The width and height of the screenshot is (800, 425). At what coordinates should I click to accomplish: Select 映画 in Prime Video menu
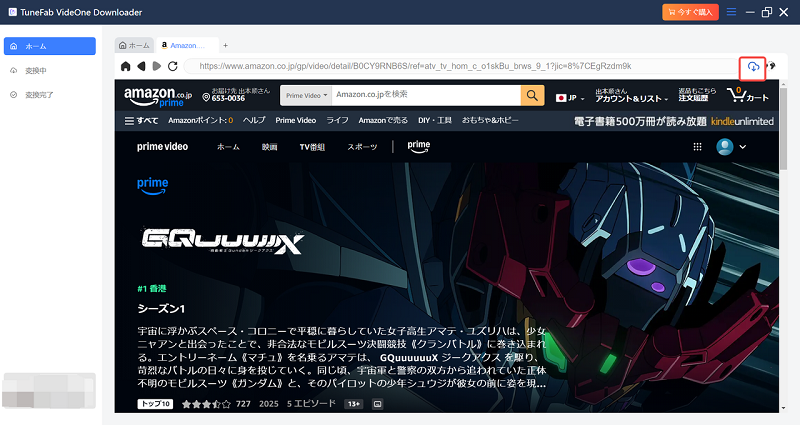(269, 147)
